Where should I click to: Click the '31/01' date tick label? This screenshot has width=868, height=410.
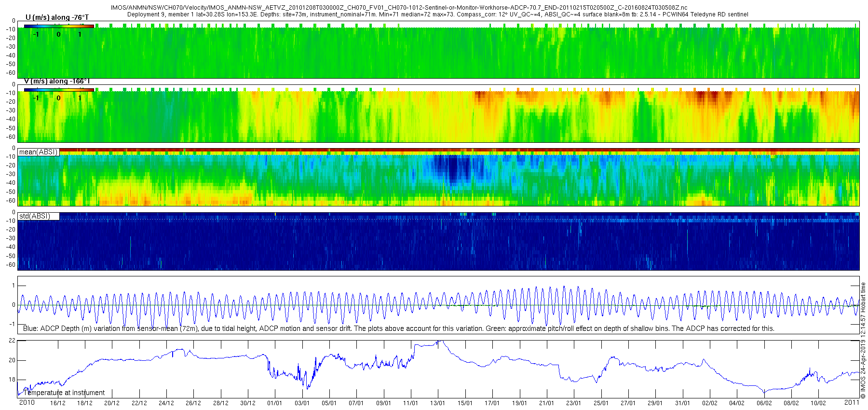[x=682, y=403]
